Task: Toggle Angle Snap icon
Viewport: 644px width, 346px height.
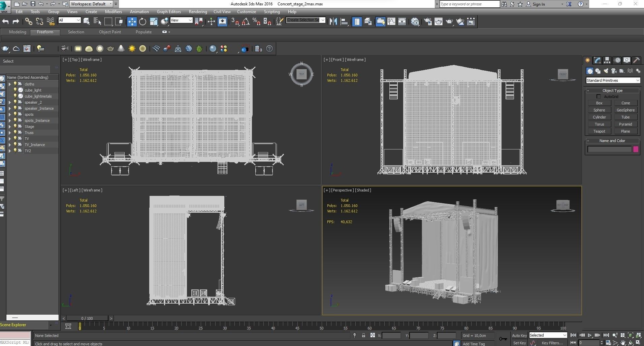Action: coord(246,22)
